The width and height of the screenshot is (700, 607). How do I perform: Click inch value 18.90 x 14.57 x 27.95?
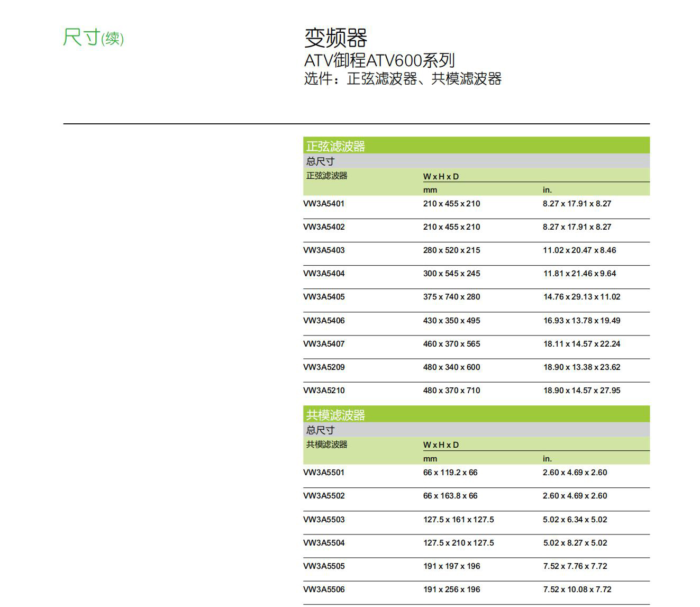581,391
